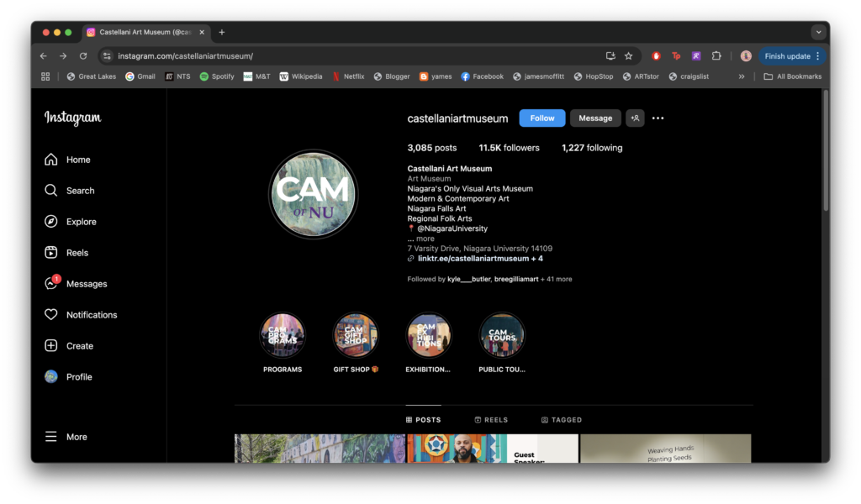Open the Facebook bookmark

482,76
